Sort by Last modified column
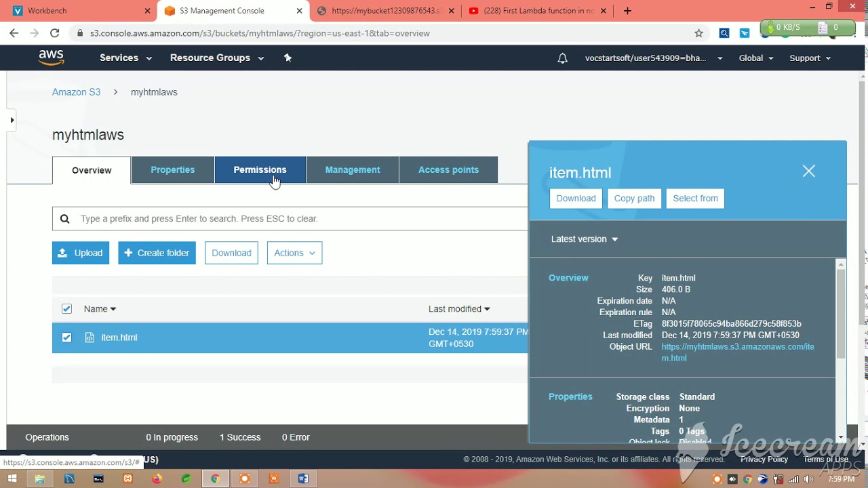 pyautogui.click(x=459, y=309)
